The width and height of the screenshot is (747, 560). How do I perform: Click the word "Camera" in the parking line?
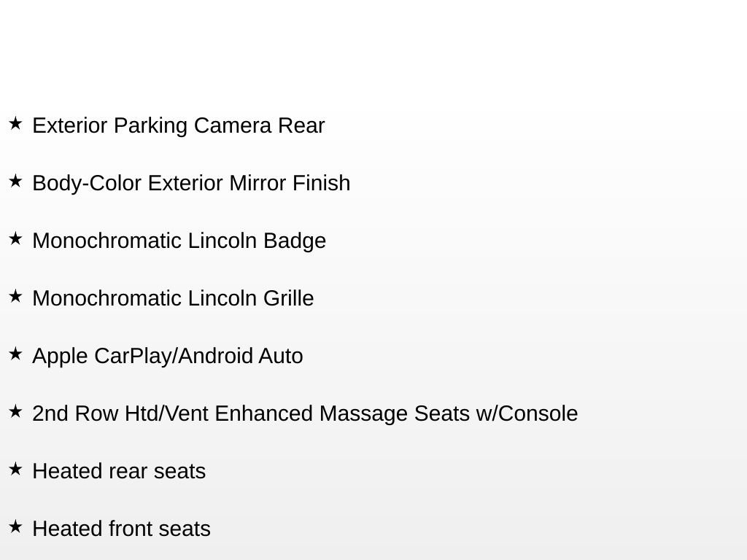pos(232,125)
